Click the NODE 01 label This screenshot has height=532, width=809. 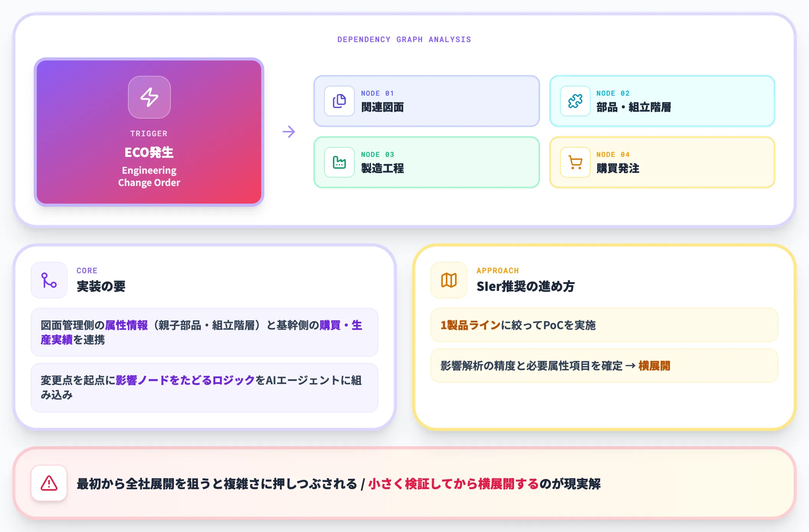[x=377, y=93]
